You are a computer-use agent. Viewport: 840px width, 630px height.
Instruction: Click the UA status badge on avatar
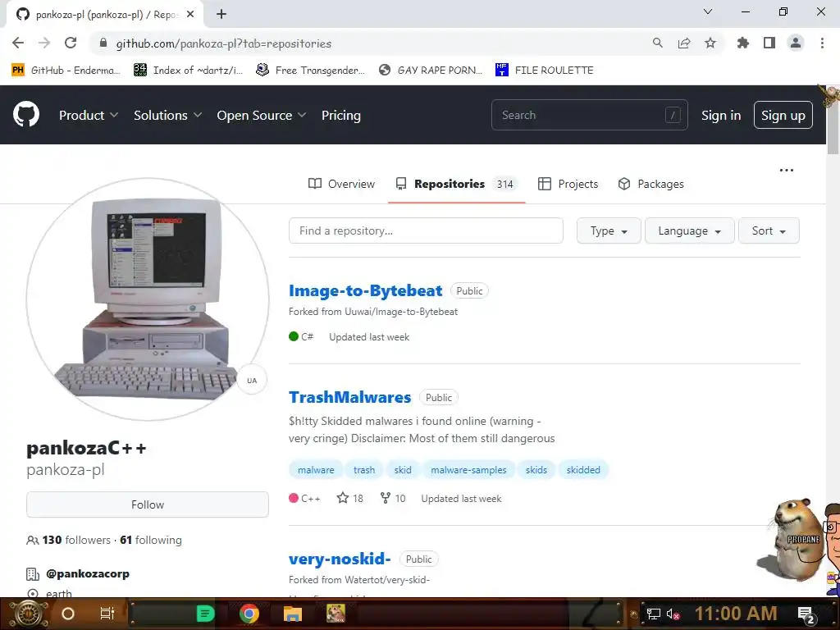[x=252, y=381]
